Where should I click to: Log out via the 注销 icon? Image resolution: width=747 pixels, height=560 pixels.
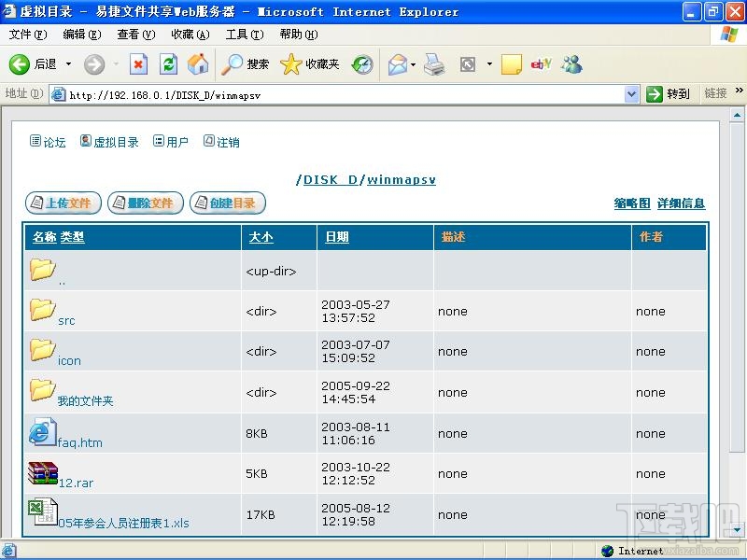218,142
